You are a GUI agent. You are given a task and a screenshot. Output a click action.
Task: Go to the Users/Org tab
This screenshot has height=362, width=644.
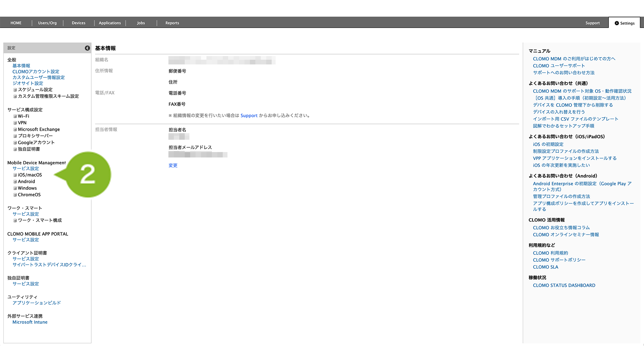(47, 23)
